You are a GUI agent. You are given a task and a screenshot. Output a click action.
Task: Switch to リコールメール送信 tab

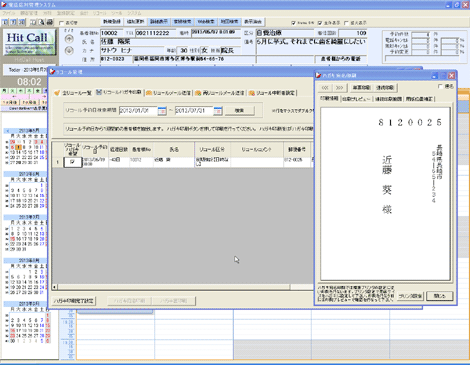click(169, 93)
